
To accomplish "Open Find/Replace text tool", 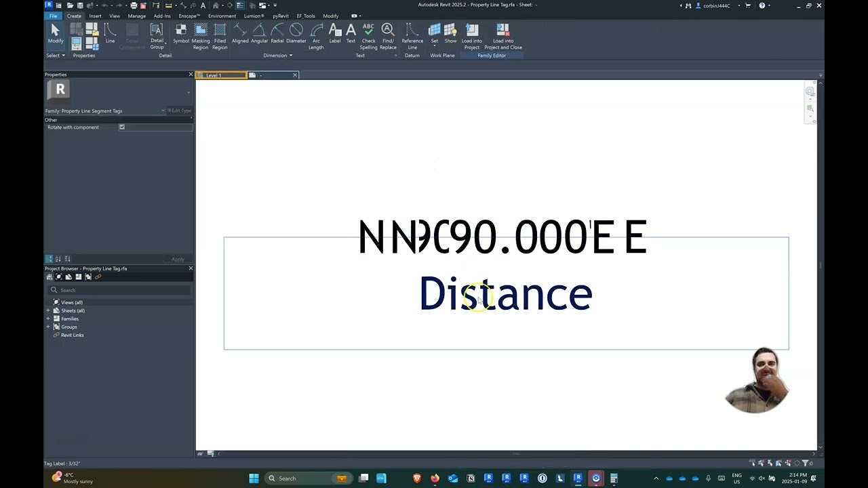I will click(388, 37).
